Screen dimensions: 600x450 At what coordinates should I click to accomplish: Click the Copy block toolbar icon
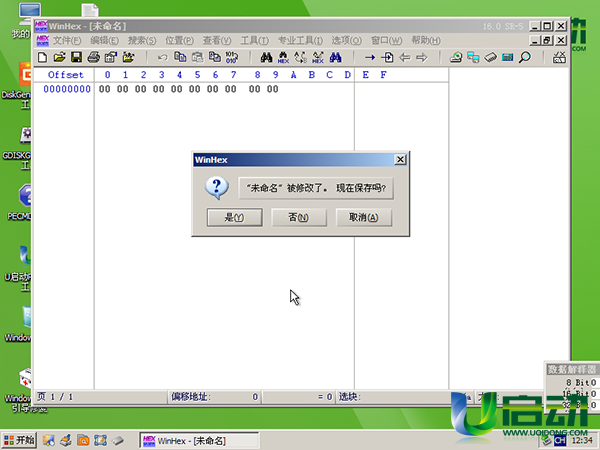coord(180,57)
